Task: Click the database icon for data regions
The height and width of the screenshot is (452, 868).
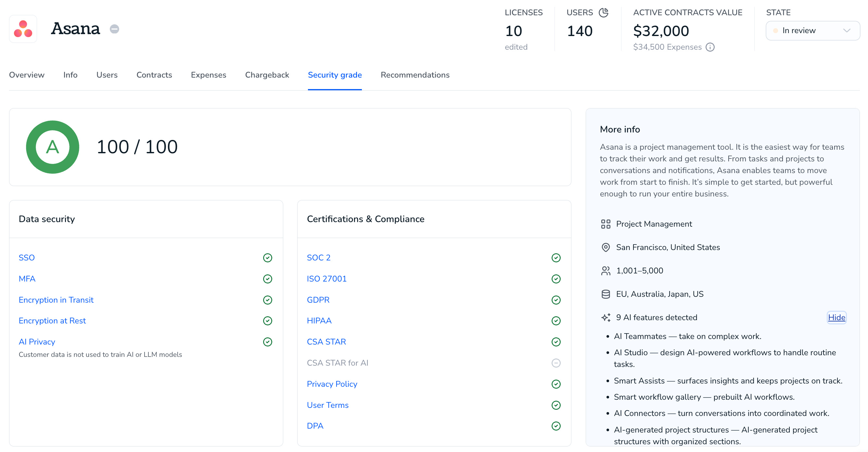Action: click(x=606, y=295)
